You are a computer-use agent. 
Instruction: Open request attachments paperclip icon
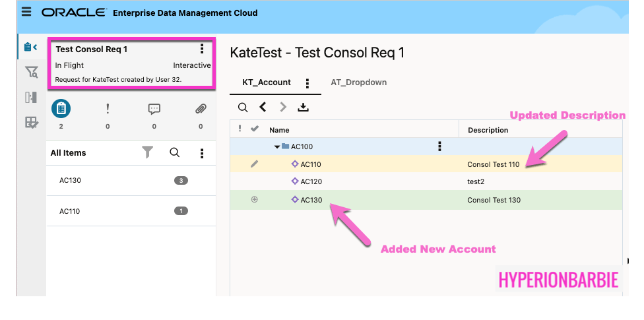pos(201,109)
